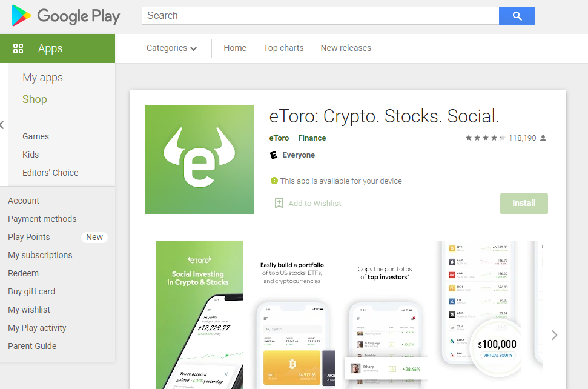This screenshot has width=588, height=389.
Task: Open the Social Investing screenshot thumbnail
Action: point(199,315)
